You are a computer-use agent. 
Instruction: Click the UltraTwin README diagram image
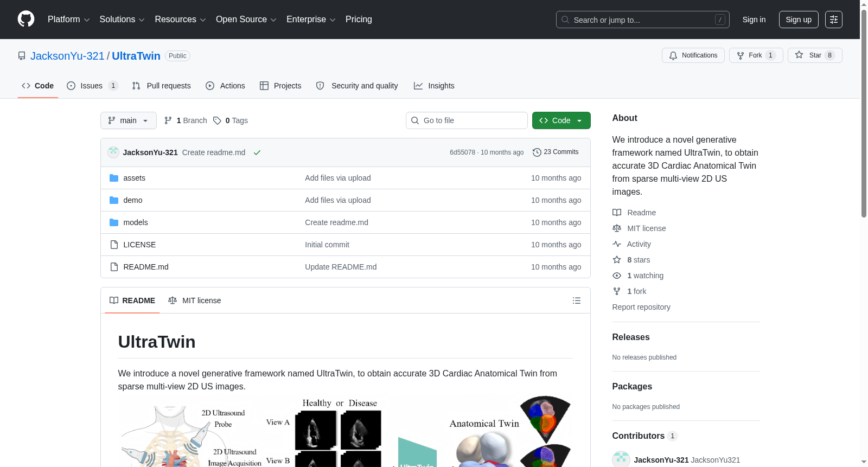(345, 432)
